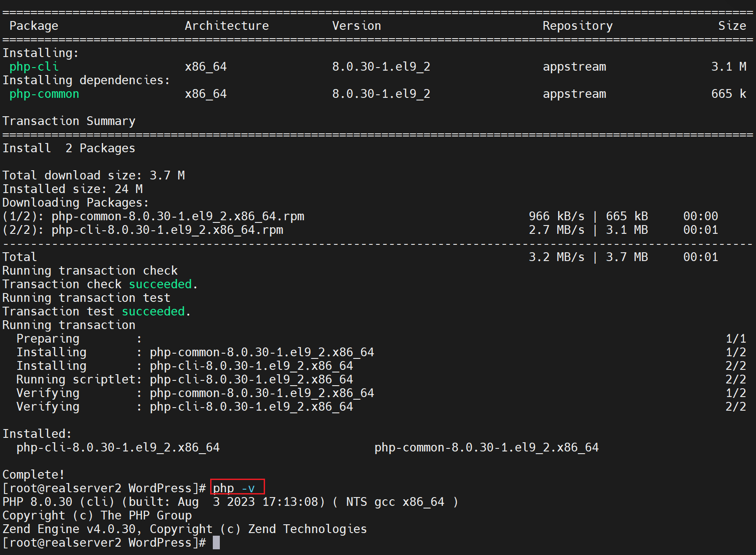756x555 pixels.
Task: Click the Architecture column header
Action: pos(226,26)
